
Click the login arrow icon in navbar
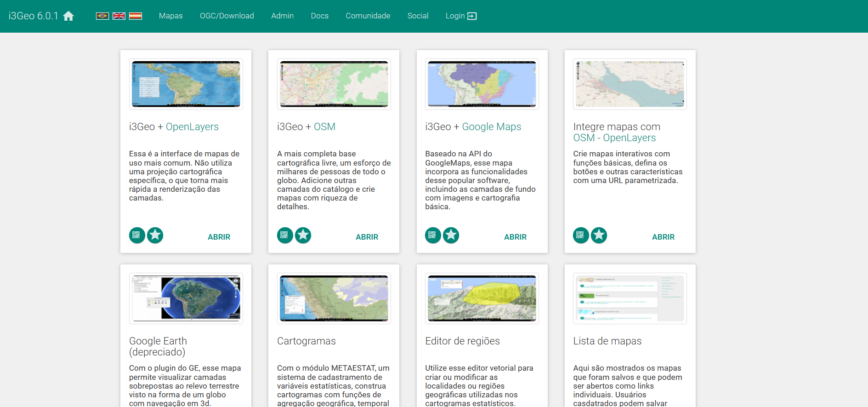[472, 16]
